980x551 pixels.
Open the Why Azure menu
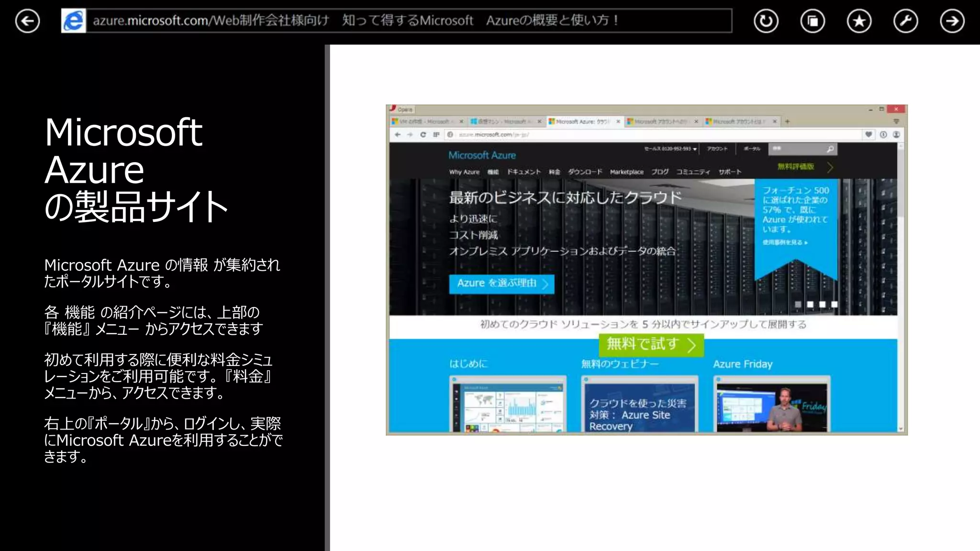[464, 172]
